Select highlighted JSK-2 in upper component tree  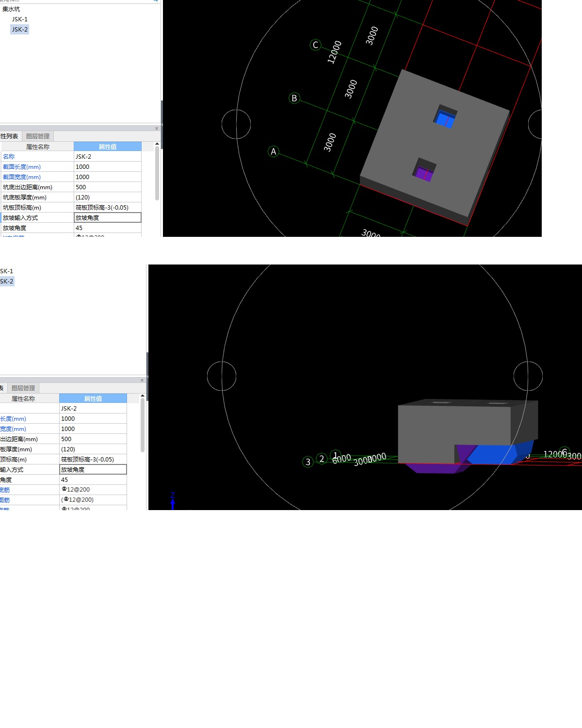click(x=20, y=30)
